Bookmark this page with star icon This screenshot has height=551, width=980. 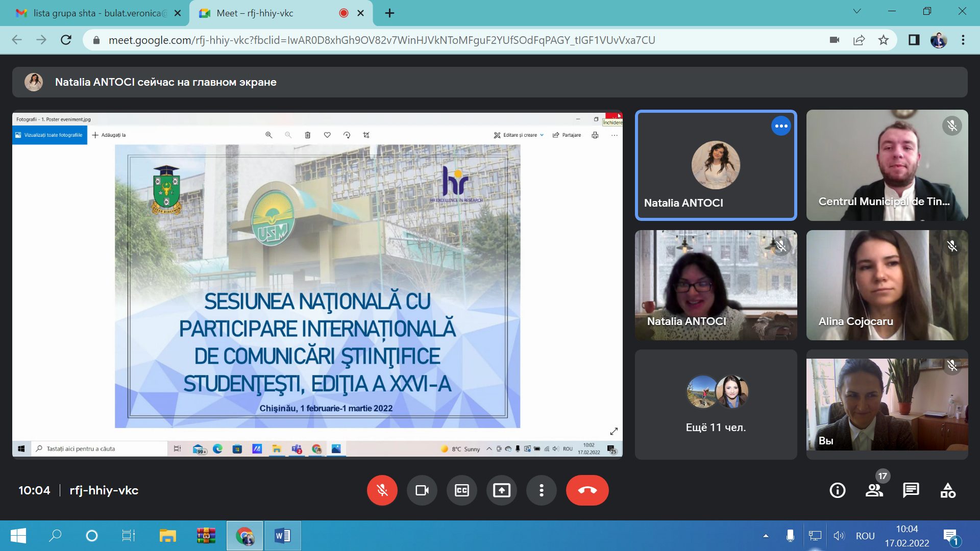click(884, 40)
